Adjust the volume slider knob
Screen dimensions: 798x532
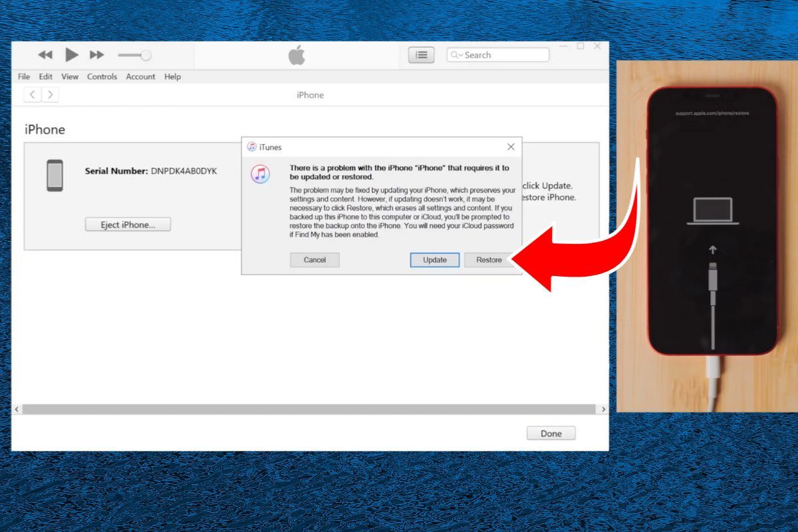click(x=146, y=55)
